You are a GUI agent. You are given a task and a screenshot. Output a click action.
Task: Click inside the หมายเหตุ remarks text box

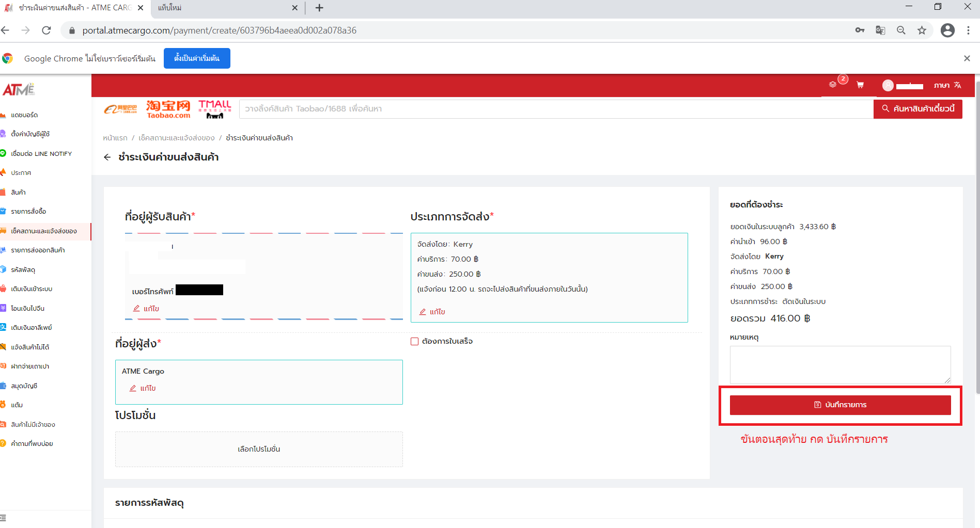(x=840, y=364)
